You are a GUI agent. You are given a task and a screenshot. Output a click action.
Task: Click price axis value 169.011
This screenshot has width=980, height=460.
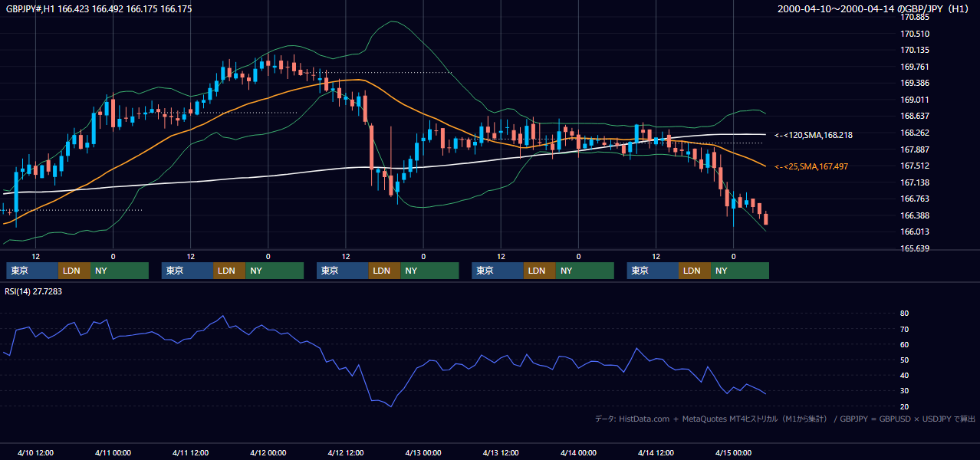pos(915,100)
